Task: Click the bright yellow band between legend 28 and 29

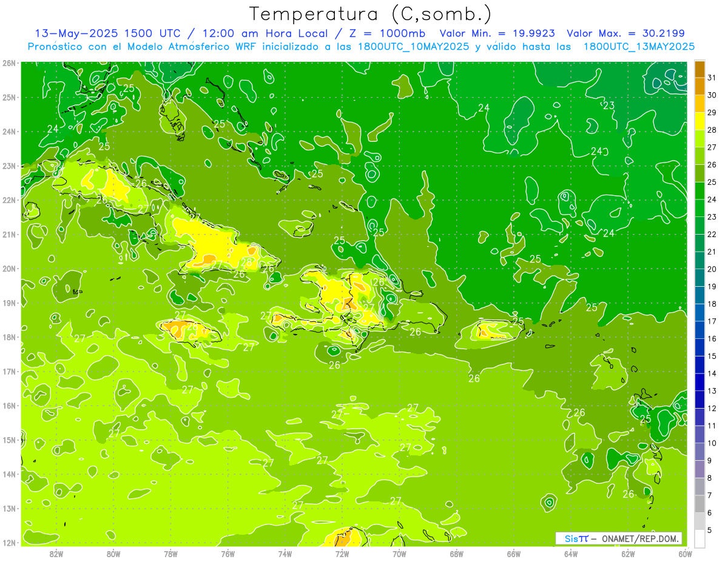Action: pyautogui.click(x=699, y=121)
